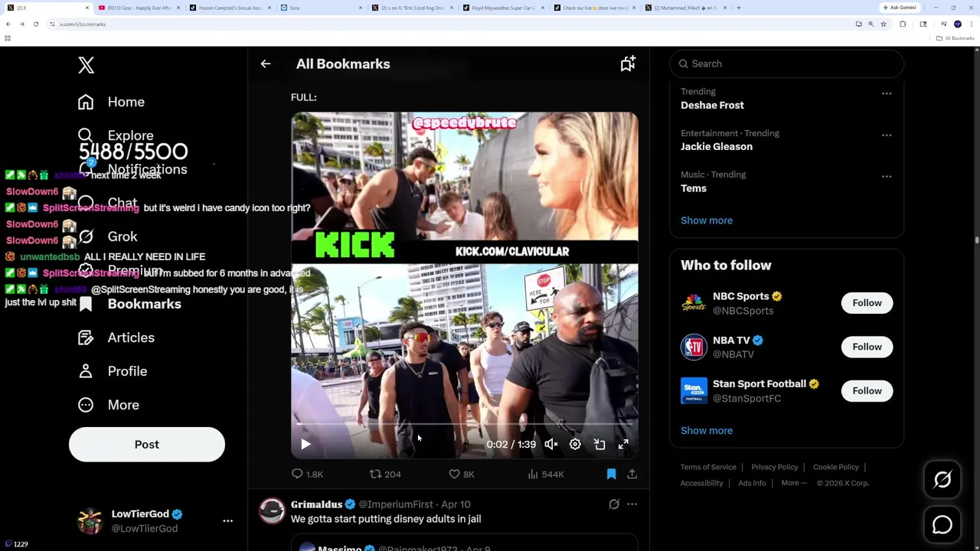Follow NBC Sports
This screenshot has width=980, height=551.
pos(867,303)
